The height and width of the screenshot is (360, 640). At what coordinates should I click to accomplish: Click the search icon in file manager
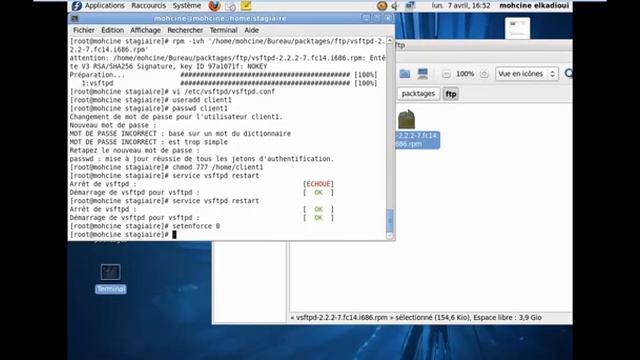pos(569,73)
